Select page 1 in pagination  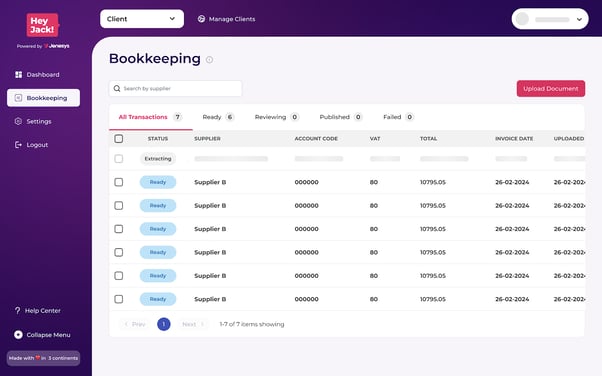(x=164, y=324)
